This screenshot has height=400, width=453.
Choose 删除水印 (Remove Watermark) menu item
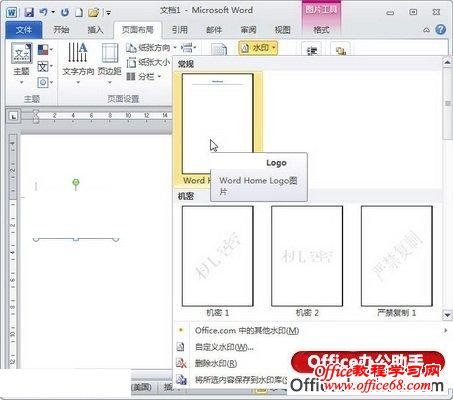215,363
